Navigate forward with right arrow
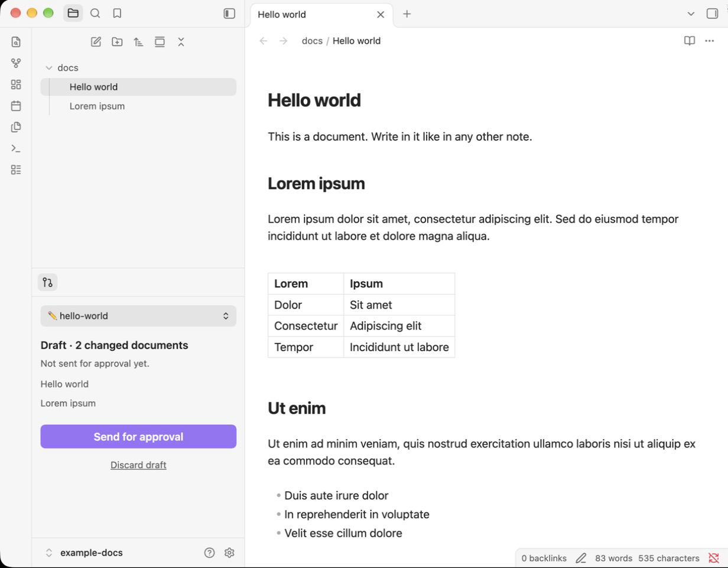 pos(284,41)
